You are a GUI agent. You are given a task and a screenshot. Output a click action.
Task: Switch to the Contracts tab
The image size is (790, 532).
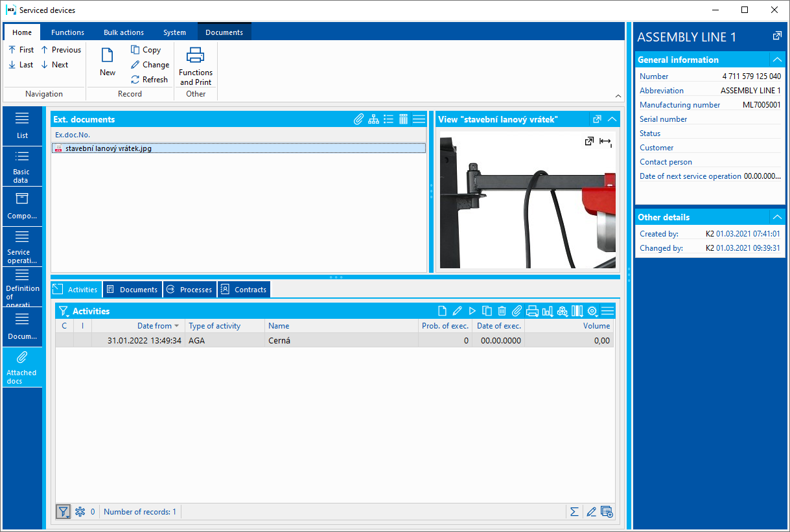pos(244,290)
